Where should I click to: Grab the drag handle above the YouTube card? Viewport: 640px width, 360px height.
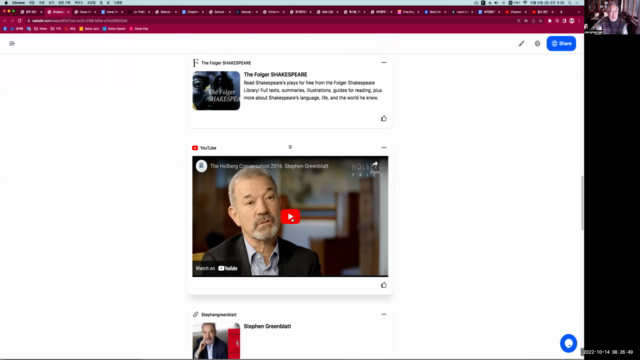click(x=290, y=147)
